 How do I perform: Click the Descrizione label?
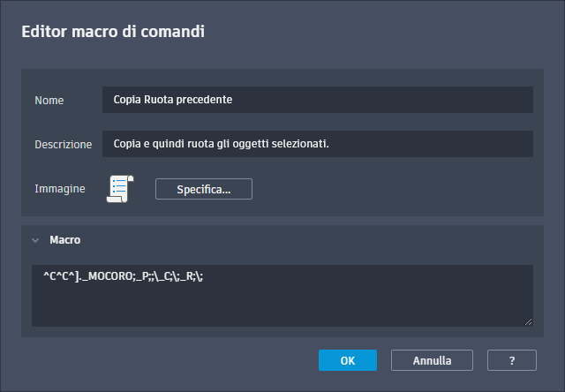click(64, 144)
